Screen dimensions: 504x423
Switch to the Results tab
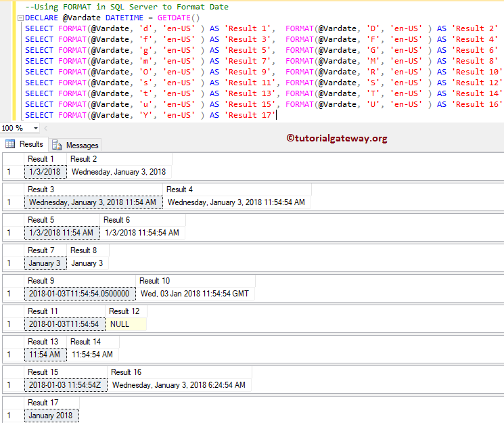tap(25, 144)
